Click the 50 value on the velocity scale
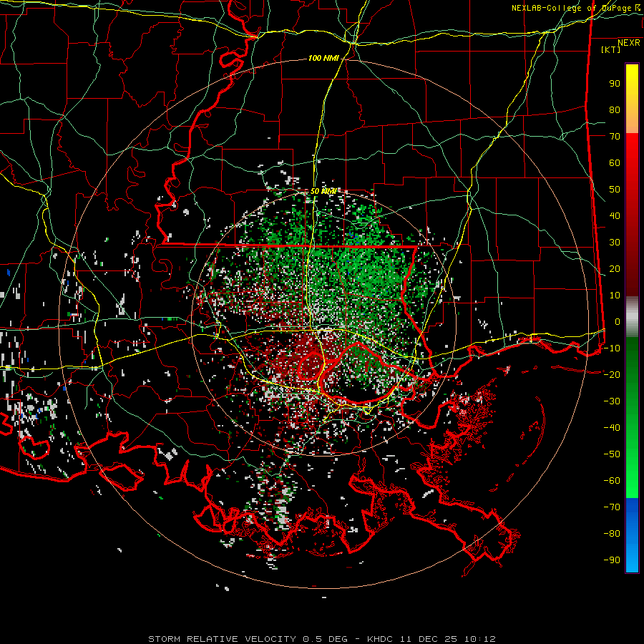 [615, 190]
